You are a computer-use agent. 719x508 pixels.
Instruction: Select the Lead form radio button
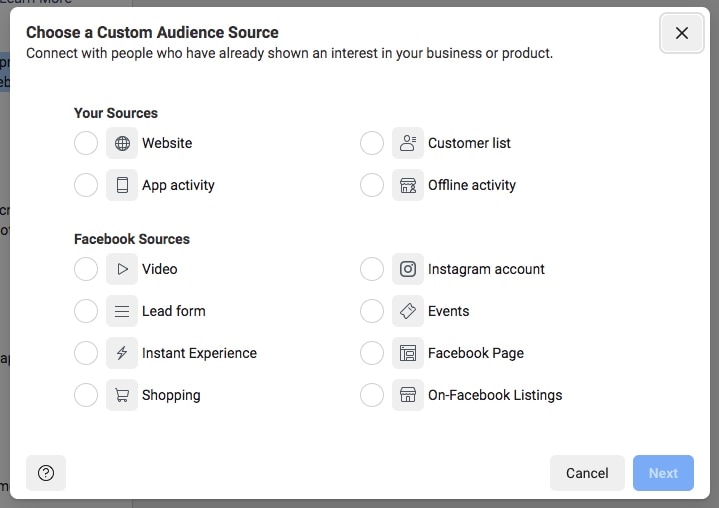86,311
